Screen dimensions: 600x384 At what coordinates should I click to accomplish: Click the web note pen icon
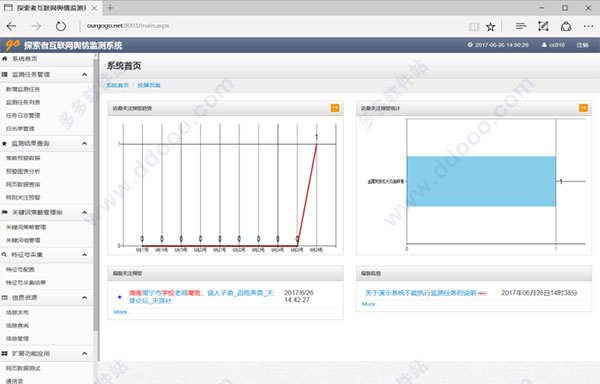[543, 26]
